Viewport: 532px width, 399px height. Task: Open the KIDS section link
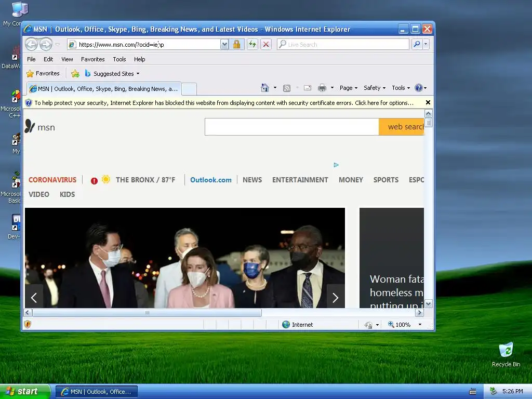[67, 194]
